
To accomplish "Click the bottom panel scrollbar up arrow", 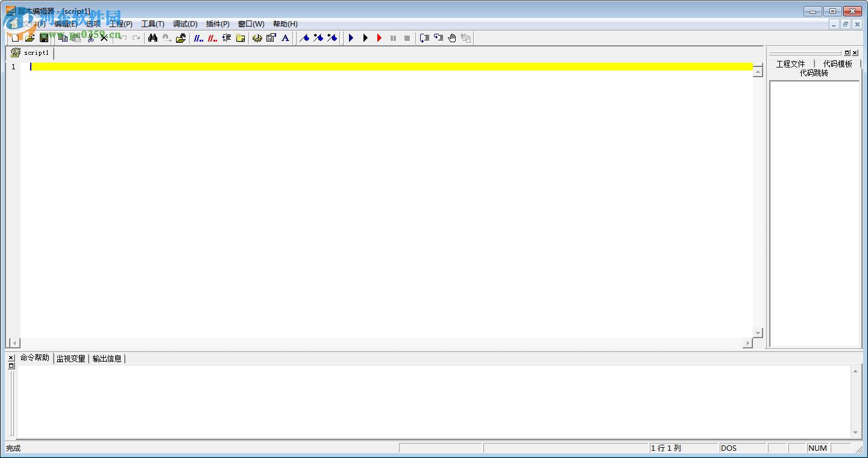I will 855,371.
